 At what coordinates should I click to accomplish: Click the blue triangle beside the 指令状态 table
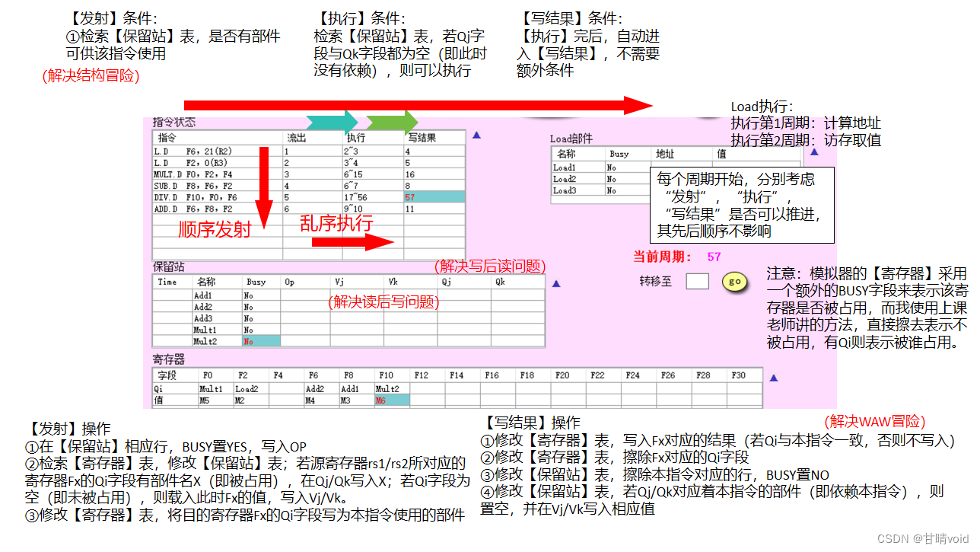[x=475, y=136]
